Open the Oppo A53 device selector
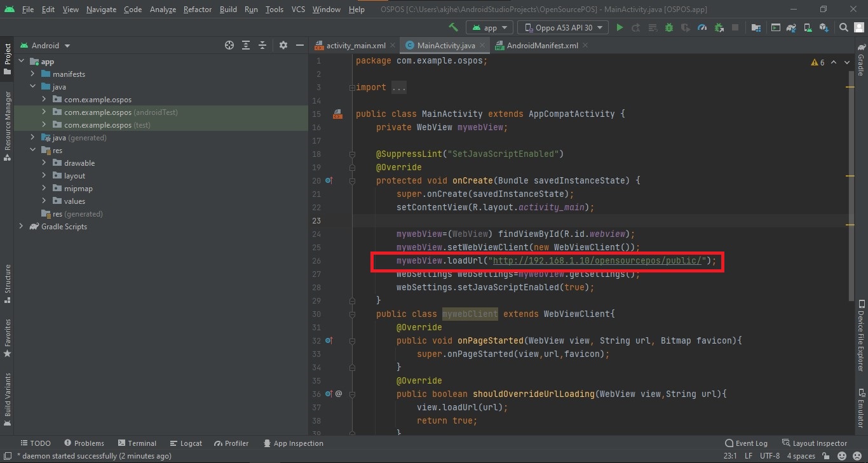This screenshot has height=463, width=868. click(562, 27)
